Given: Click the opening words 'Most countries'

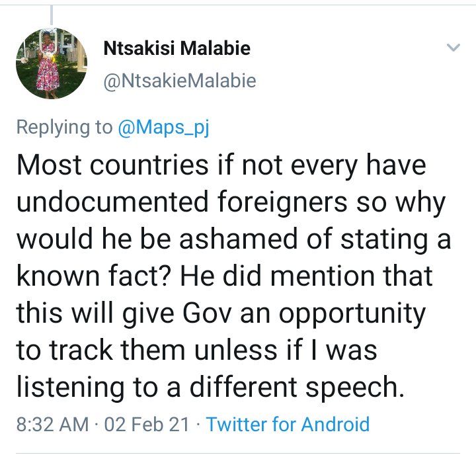Looking at the screenshot, I should click(112, 165).
